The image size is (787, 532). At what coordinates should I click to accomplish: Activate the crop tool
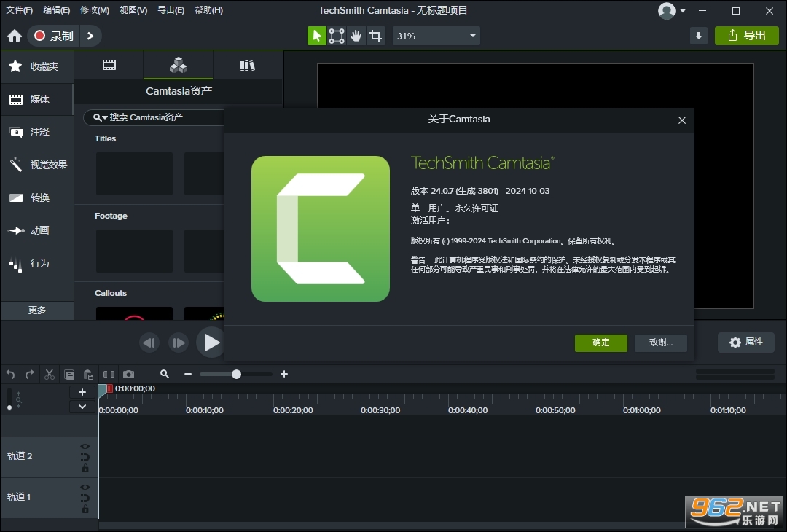point(375,36)
